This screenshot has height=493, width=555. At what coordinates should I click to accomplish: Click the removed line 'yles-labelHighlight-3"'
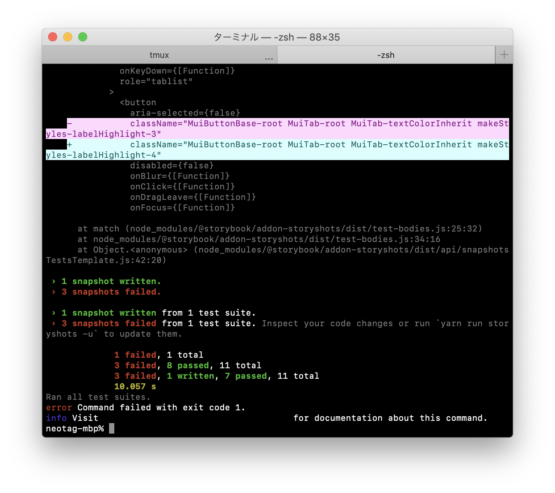pyautogui.click(x=103, y=134)
